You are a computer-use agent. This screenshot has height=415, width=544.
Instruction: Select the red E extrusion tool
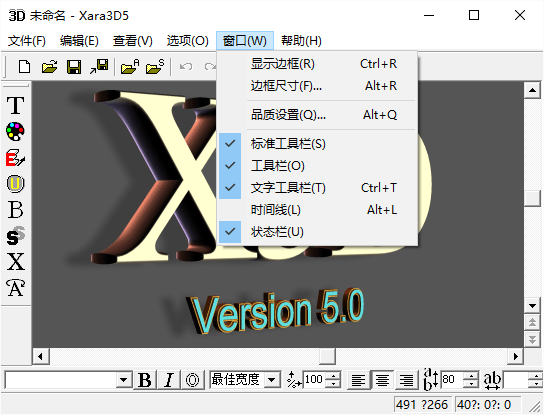[x=16, y=158]
